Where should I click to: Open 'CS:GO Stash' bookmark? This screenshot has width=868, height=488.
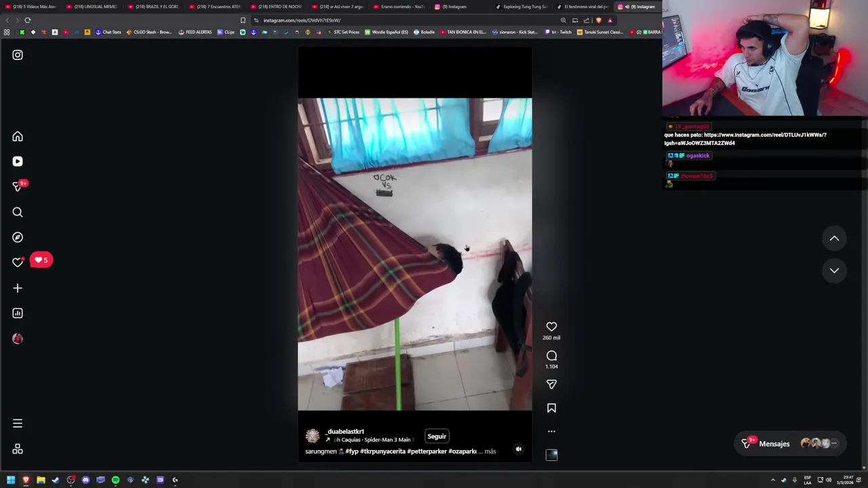(149, 32)
